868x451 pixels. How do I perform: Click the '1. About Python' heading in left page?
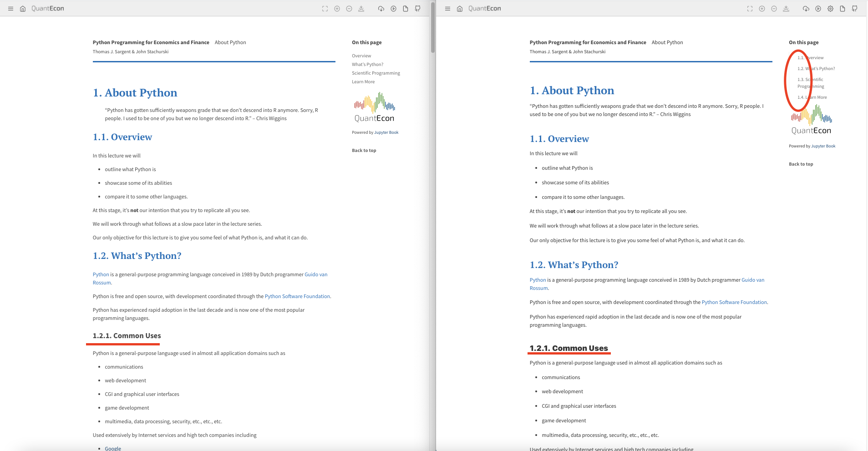[x=135, y=93]
